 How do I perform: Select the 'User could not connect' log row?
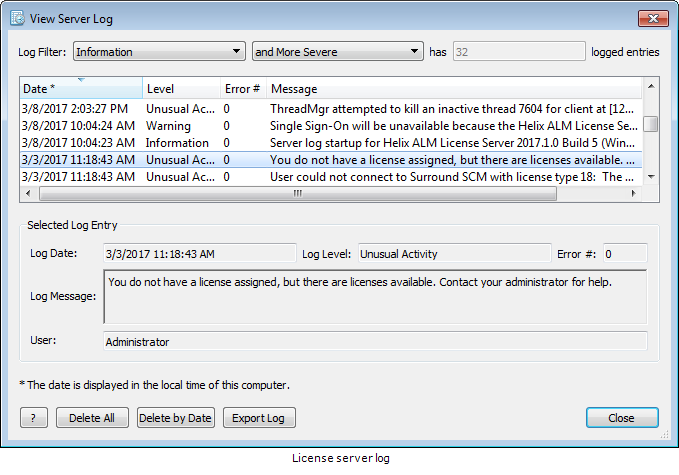click(330, 177)
